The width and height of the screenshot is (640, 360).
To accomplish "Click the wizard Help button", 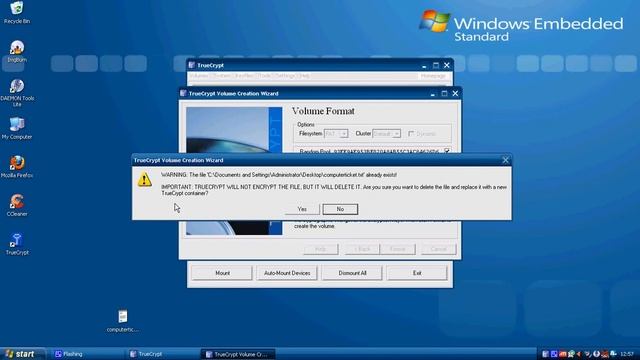I will (x=321, y=249).
